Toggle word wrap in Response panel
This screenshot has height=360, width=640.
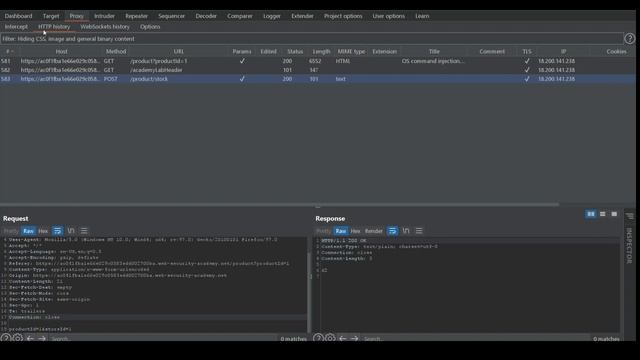tap(392, 231)
